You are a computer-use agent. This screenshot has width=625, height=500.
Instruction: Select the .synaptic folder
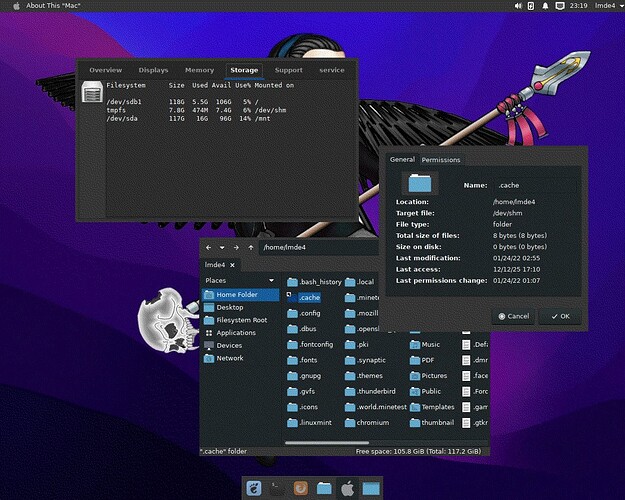(x=365, y=360)
